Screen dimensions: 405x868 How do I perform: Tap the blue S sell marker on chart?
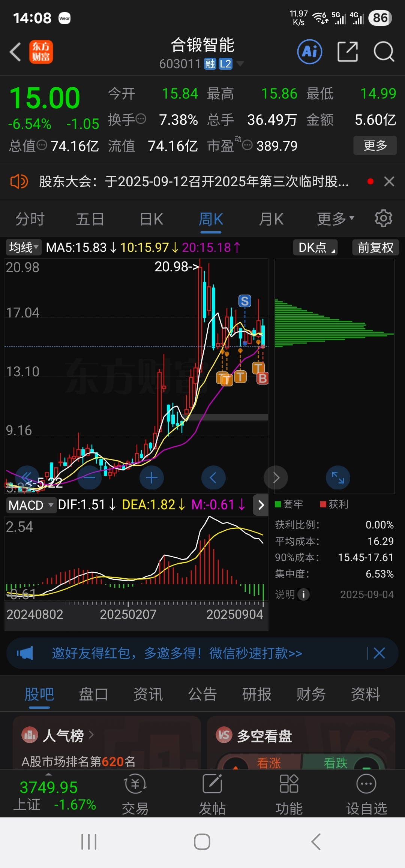click(x=245, y=301)
